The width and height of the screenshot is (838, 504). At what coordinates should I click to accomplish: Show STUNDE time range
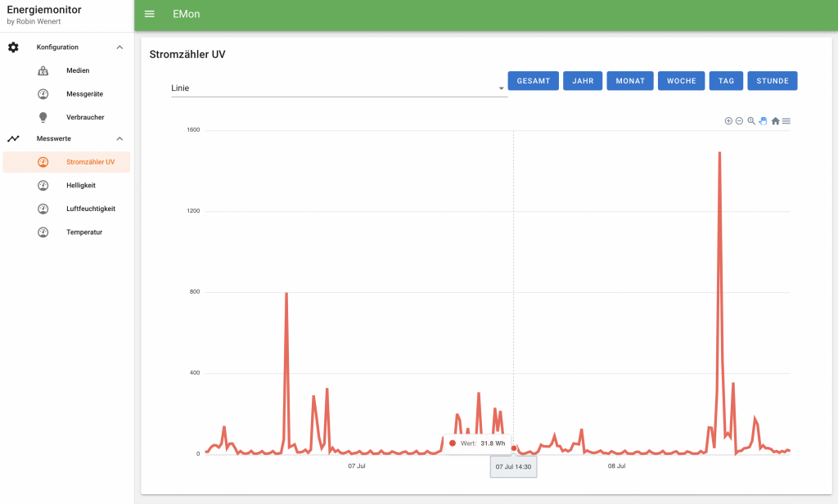coord(773,81)
